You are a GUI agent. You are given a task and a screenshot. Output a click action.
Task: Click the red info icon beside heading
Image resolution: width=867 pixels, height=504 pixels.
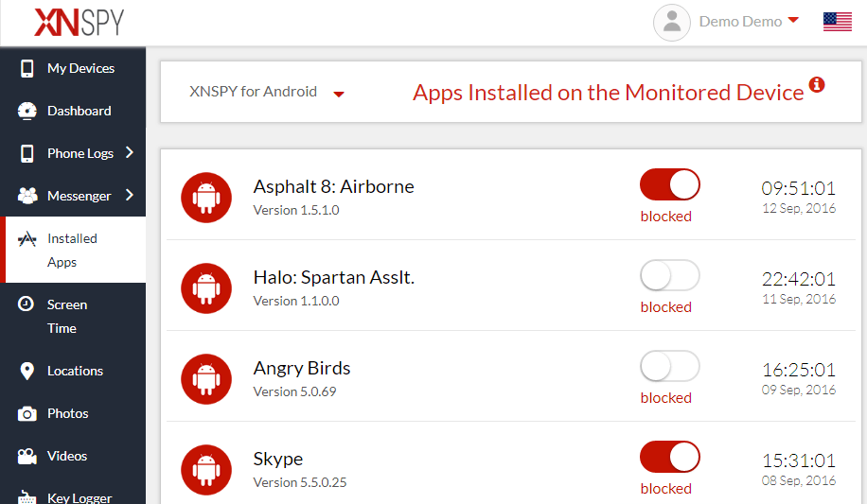coord(817,85)
